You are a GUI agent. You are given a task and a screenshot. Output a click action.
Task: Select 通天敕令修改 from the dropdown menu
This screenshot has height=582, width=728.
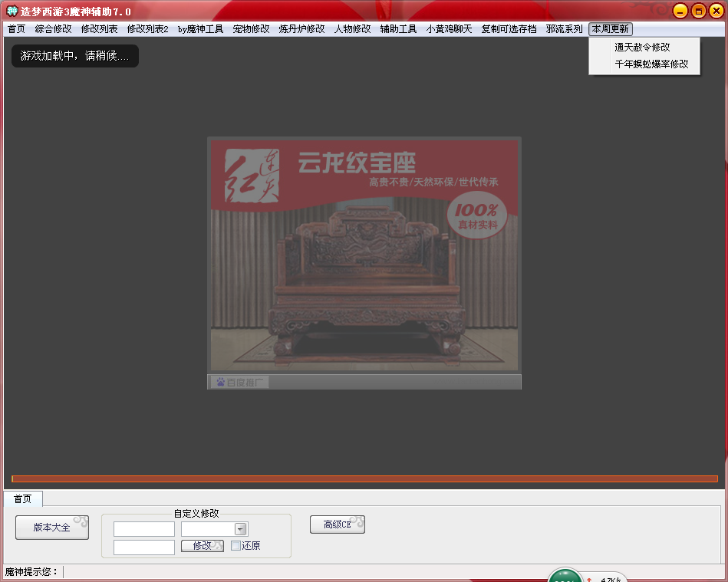pos(642,47)
